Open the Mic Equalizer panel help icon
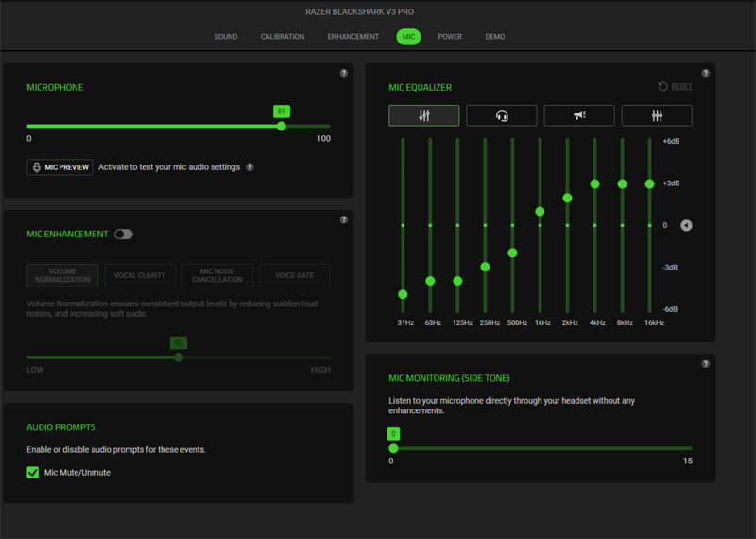 [x=705, y=74]
